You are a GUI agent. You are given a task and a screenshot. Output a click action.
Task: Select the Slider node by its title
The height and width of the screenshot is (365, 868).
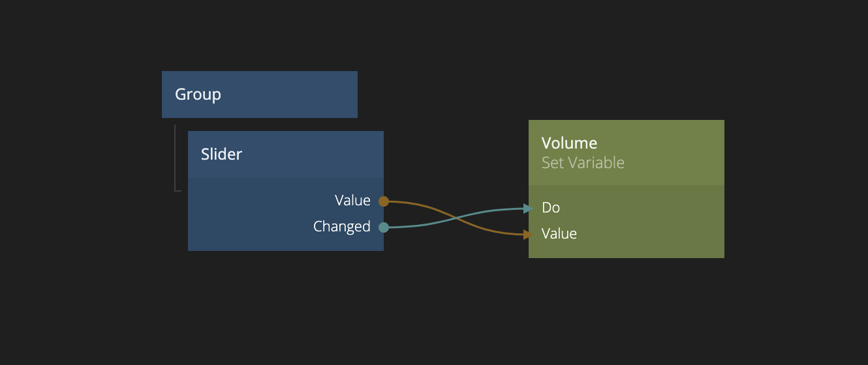click(221, 154)
